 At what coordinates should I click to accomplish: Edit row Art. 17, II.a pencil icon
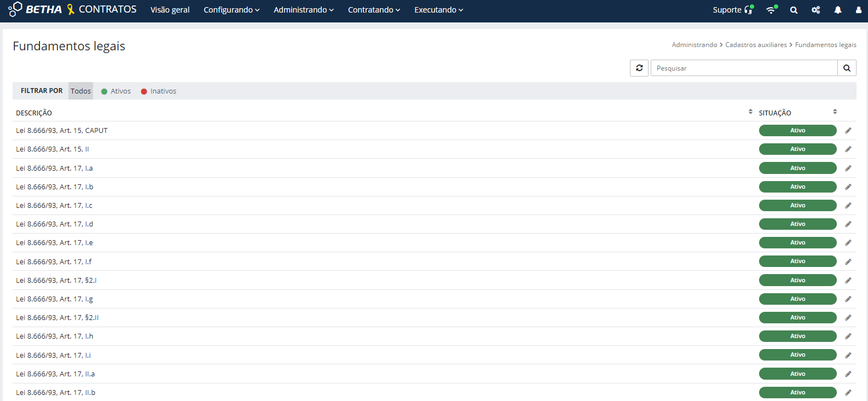pyautogui.click(x=848, y=374)
